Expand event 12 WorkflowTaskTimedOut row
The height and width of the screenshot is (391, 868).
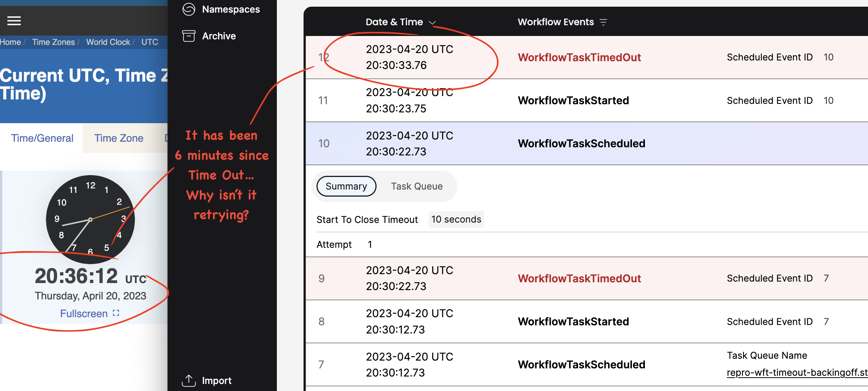point(579,57)
